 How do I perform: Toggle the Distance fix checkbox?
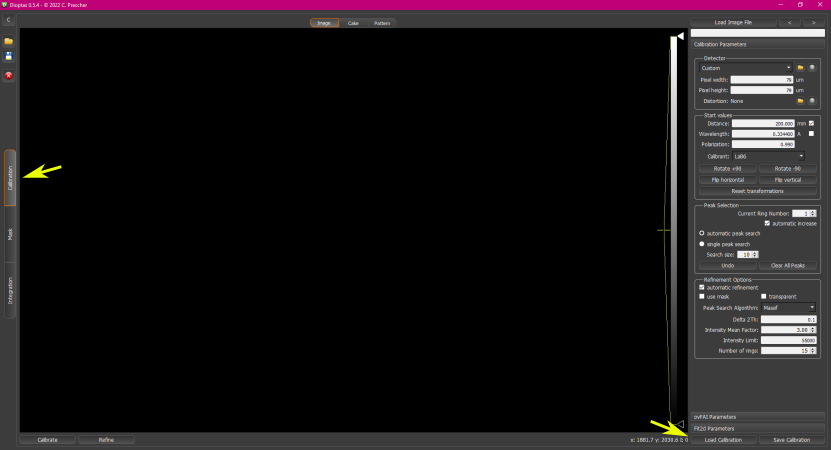[x=811, y=123]
